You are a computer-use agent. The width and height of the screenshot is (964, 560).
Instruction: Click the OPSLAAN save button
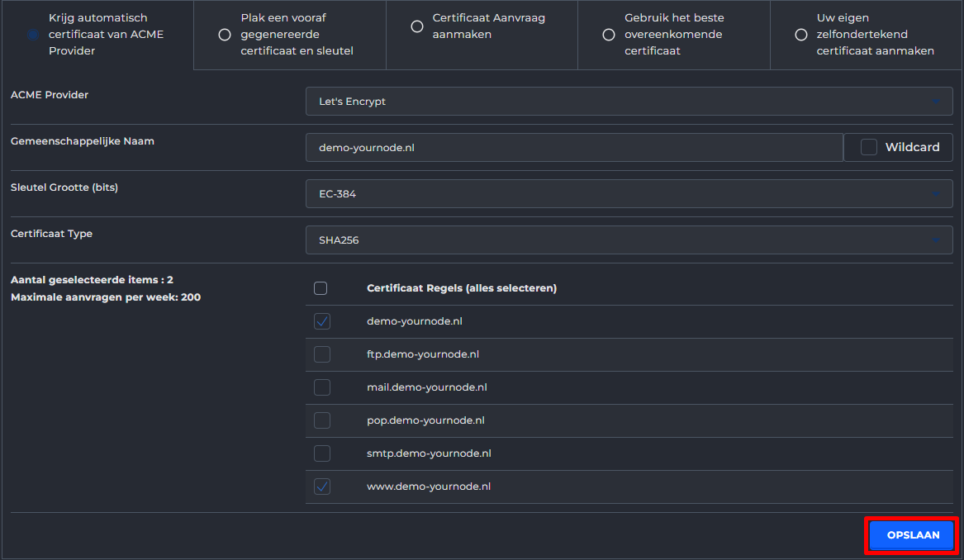tap(912, 535)
